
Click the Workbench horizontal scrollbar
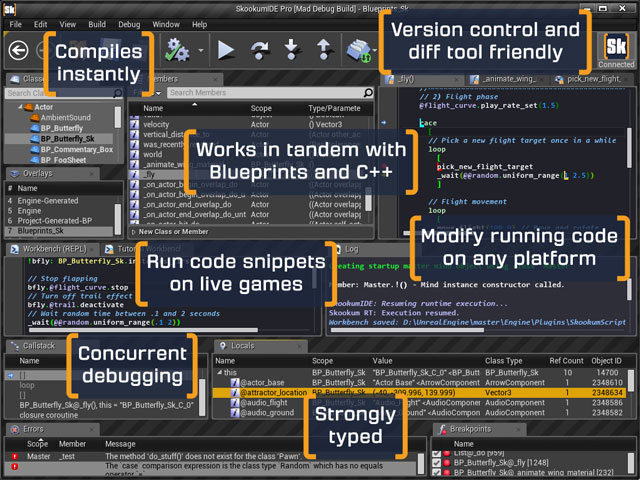(x=143, y=330)
